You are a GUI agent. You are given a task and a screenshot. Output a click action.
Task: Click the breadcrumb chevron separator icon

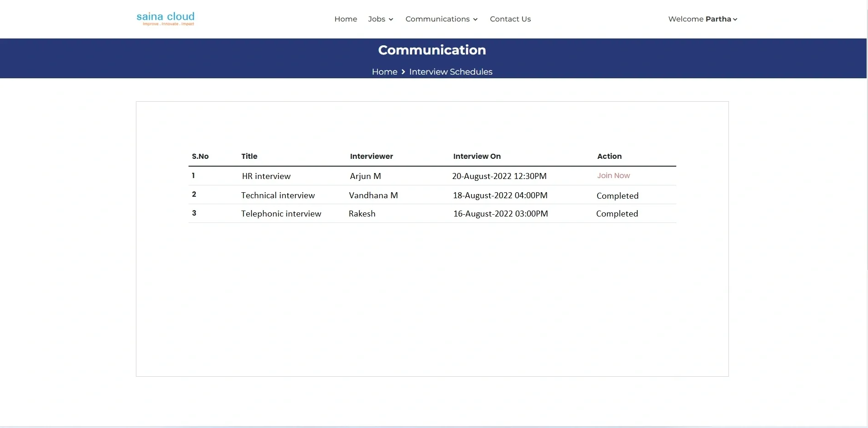403,72
